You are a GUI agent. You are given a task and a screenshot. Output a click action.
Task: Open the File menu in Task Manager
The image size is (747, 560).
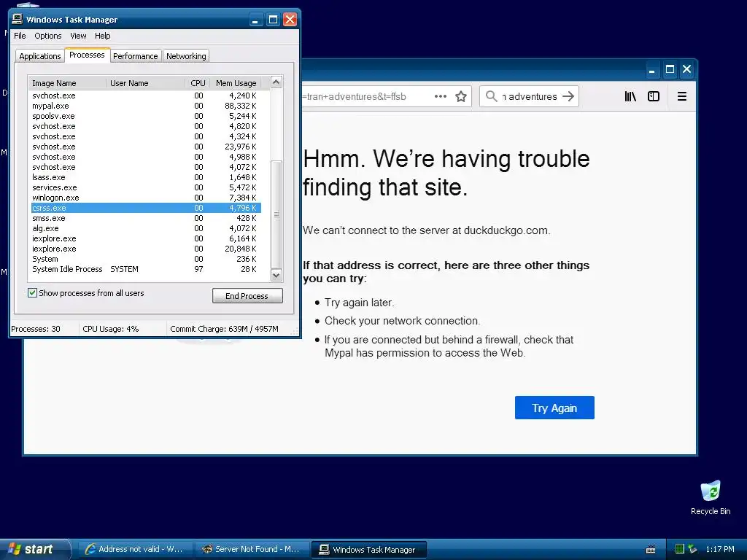point(20,36)
